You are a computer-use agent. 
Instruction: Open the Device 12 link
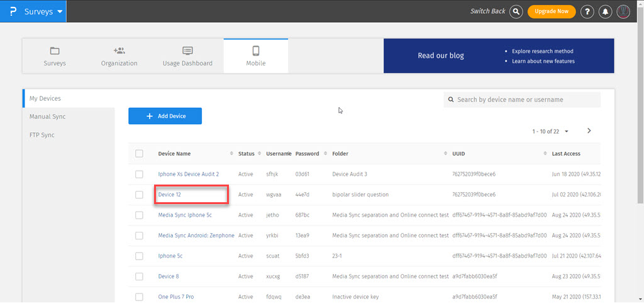[x=170, y=195]
